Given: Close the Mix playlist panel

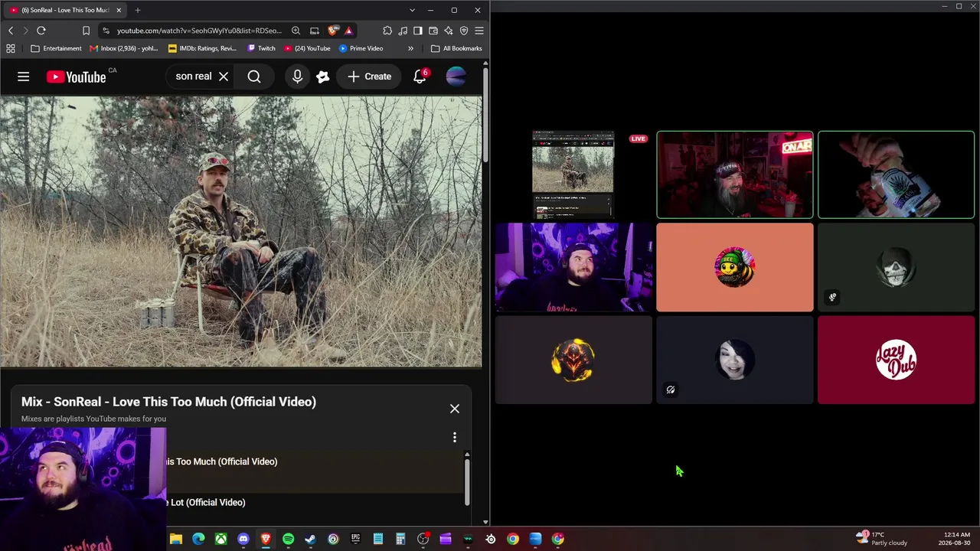Looking at the screenshot, I should pyautogui.click(x=455, y=409).
